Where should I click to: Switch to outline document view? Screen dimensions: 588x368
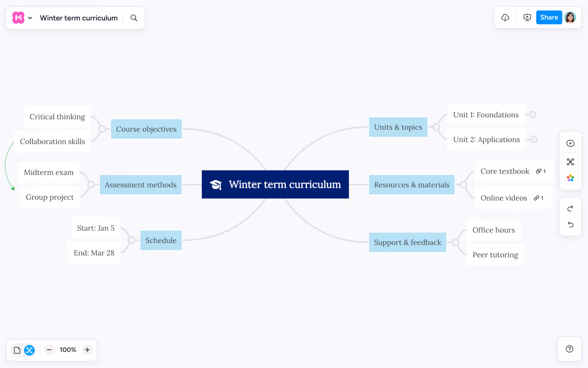tap(17, 350)
